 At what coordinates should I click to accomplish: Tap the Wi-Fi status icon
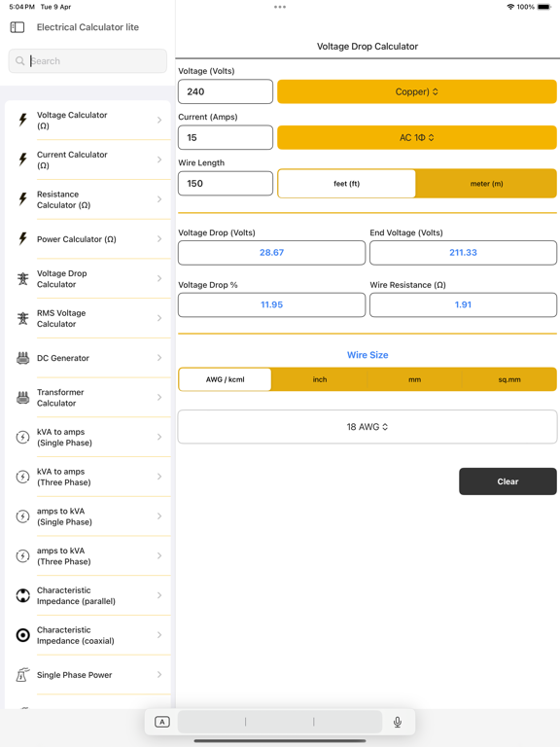pos(510,7)
